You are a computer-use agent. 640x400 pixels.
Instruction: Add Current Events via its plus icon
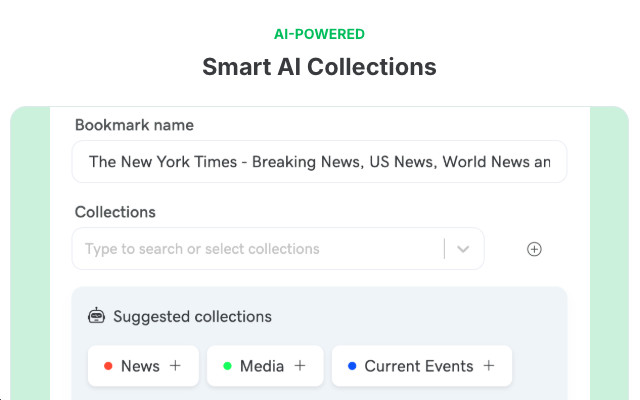click(x=489, y=366)
